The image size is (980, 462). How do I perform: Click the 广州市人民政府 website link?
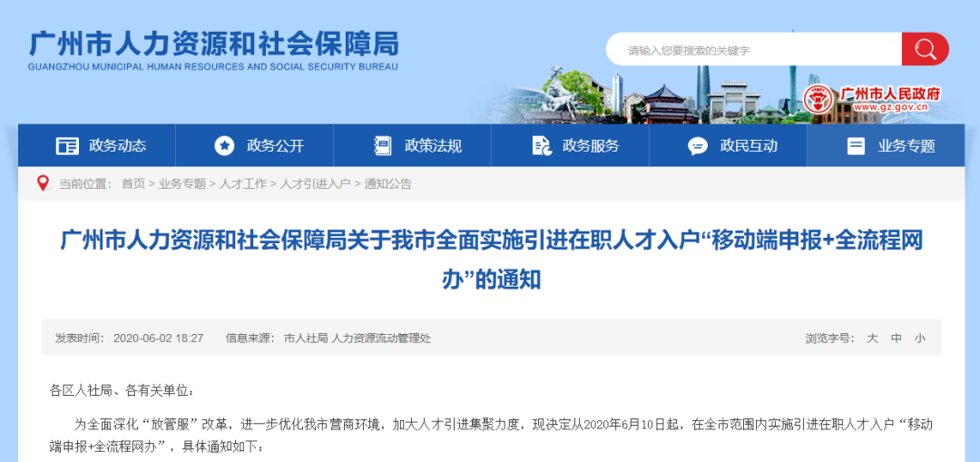(x=890, y=94)
